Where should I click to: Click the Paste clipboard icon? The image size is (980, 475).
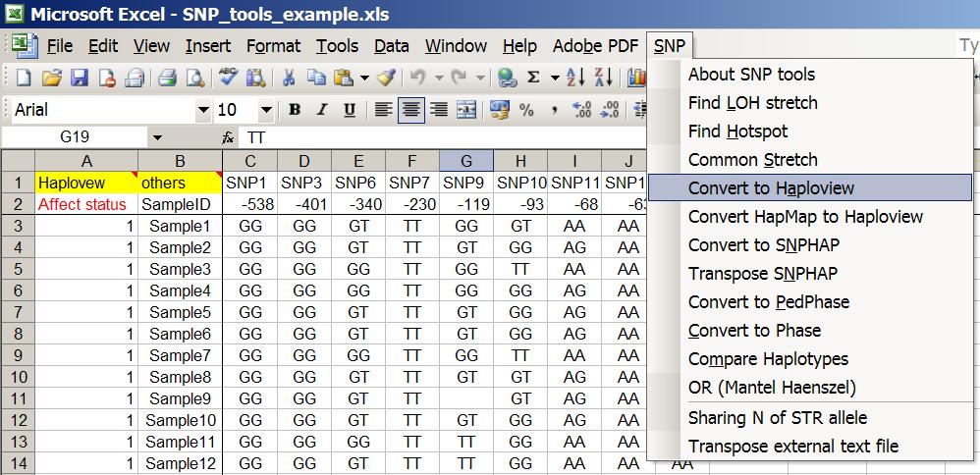point(344,79)
